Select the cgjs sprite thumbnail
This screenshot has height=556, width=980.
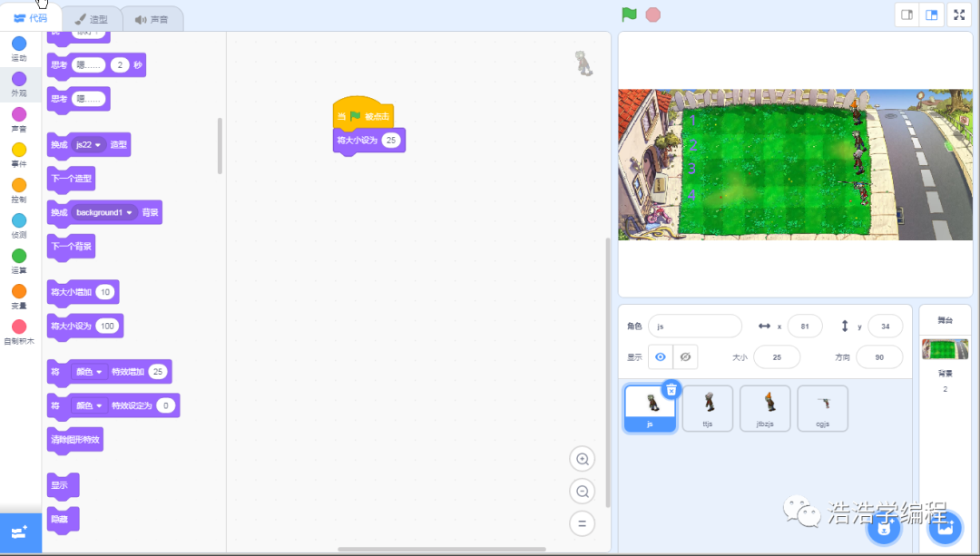tap(822, 408)
